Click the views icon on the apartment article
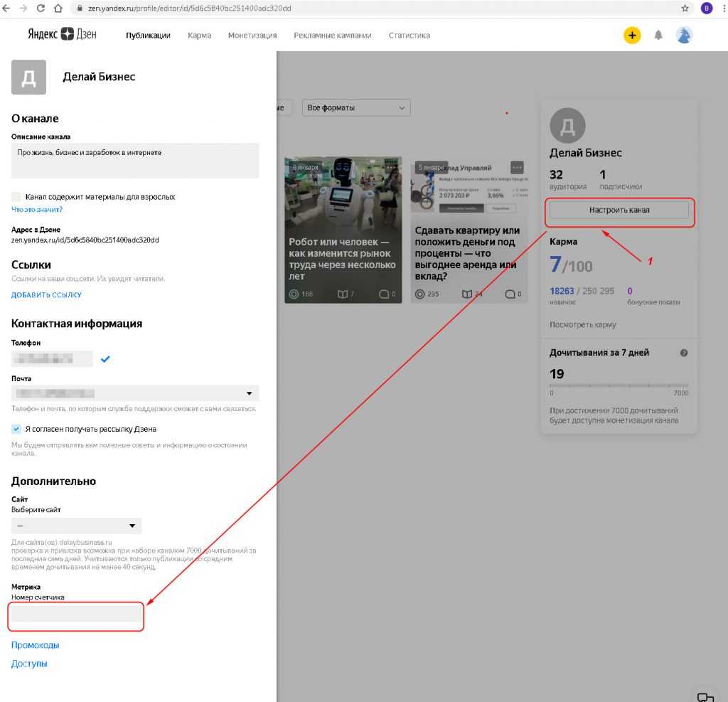This screenshot has height=702, width=728. 419,294
